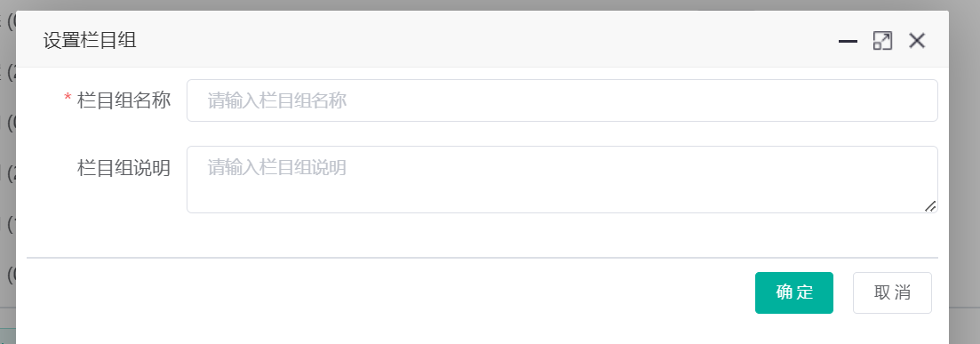Image resolution: width=980 pixels, height=344 pixels.
Task: Click empty space in dialog title bar
Action: click(x=488, y=41)
